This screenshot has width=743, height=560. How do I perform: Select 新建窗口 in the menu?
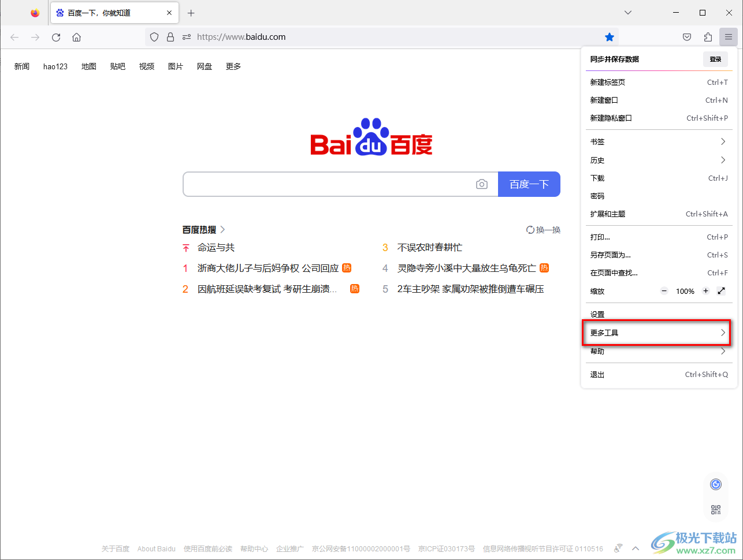point(659,100)
